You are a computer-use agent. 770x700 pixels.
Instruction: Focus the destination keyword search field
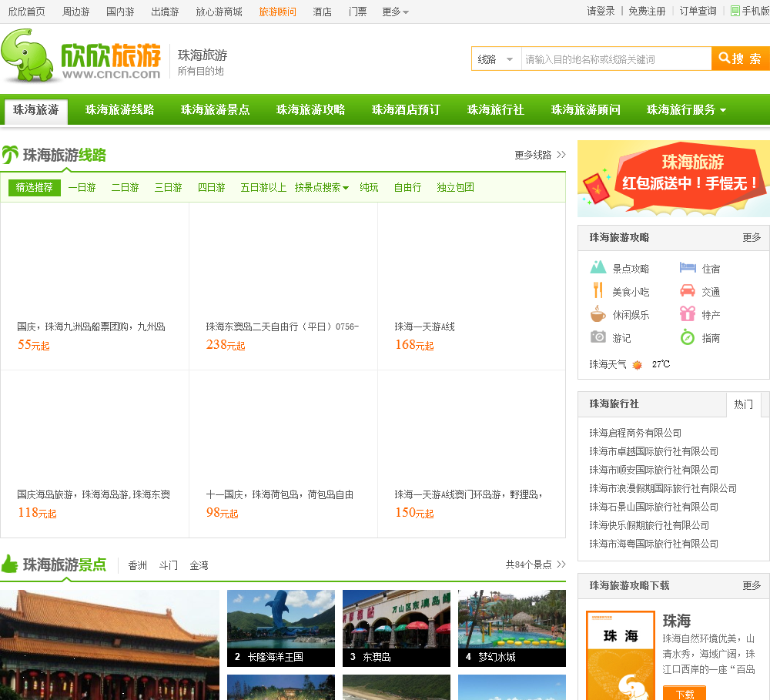[616, 59]
